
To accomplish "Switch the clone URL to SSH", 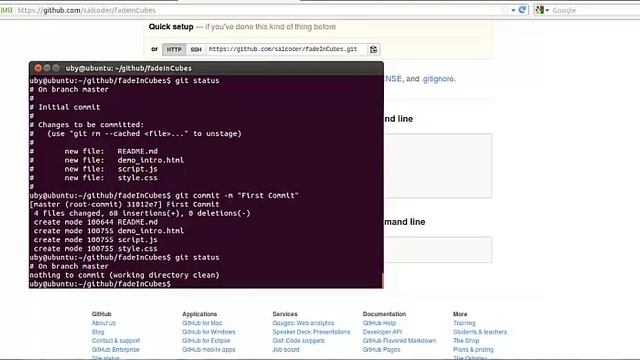I will [196, 49].
